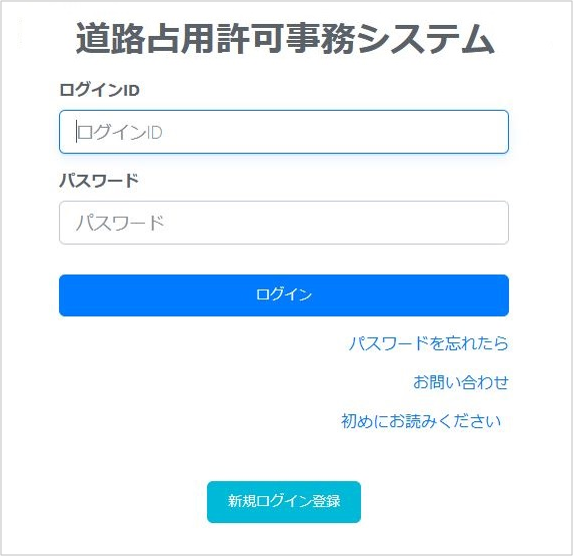Click the grey ログインID placeholder text
Image resolution: width=573 pixels, height=556 pixels.
point(120,132)
